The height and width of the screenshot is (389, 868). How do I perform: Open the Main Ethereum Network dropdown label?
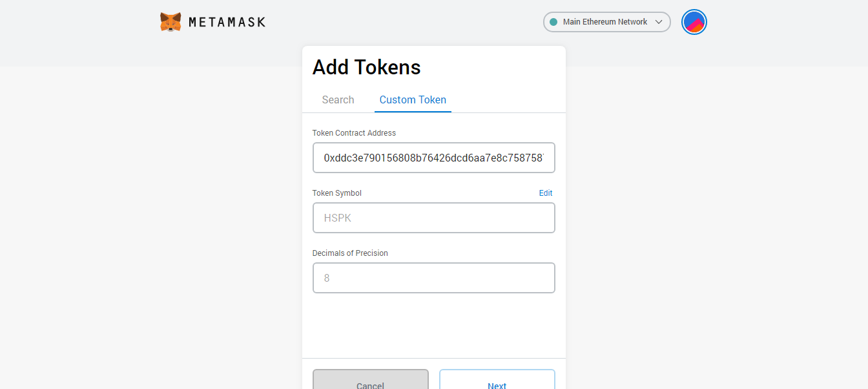[x=604, y=22]
